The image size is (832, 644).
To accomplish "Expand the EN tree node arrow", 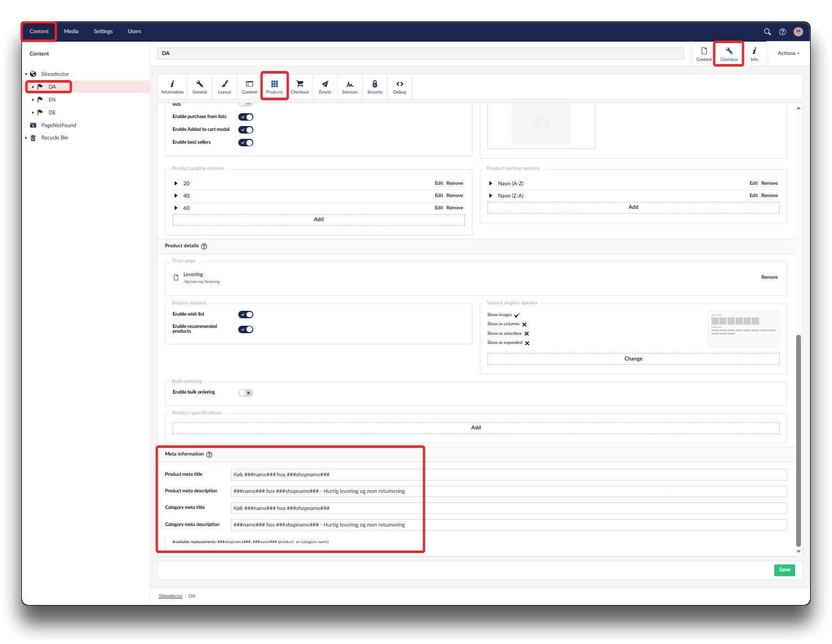I will tap(33, 100).
